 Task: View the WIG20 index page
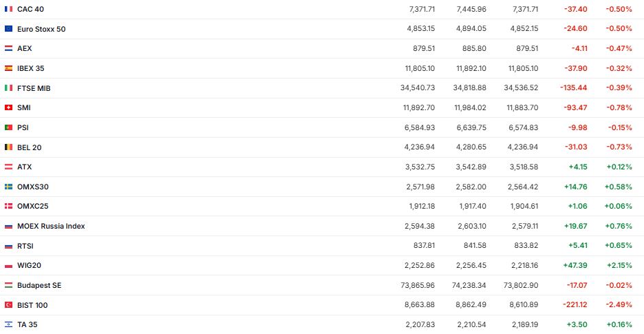click(30, 265)
